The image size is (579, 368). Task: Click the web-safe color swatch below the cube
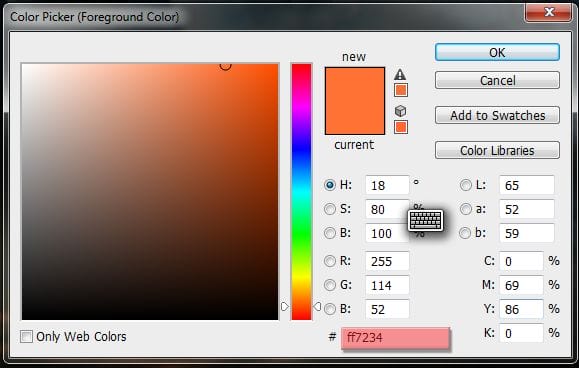click(401, 127)
